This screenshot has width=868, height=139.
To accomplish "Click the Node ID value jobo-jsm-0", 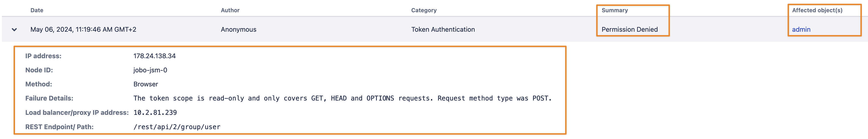I will click(x=150, y=70).
